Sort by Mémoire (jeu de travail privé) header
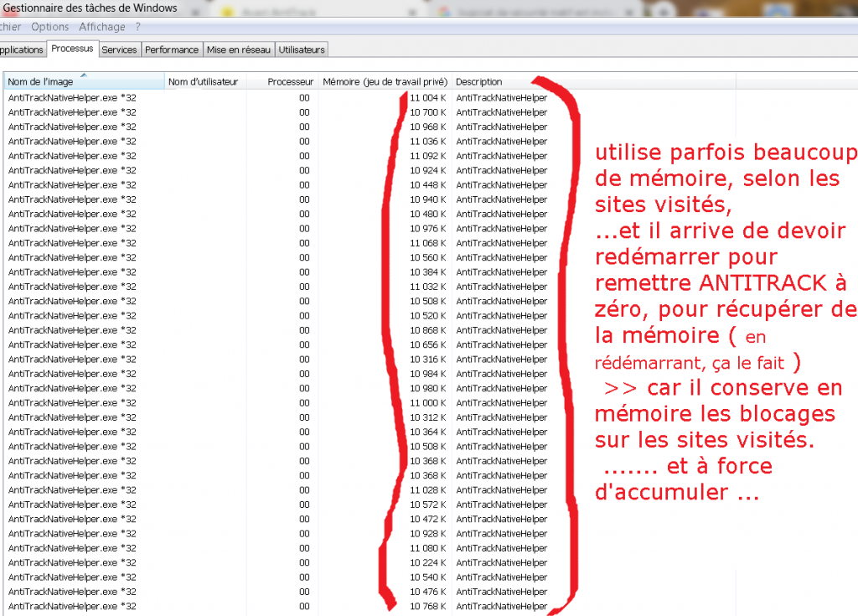The width and height of the screenshot is (858, 616). point(385,81)
